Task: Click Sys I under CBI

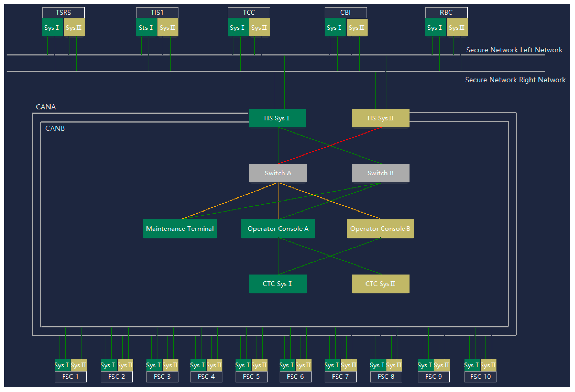Action: pos(335,27)
